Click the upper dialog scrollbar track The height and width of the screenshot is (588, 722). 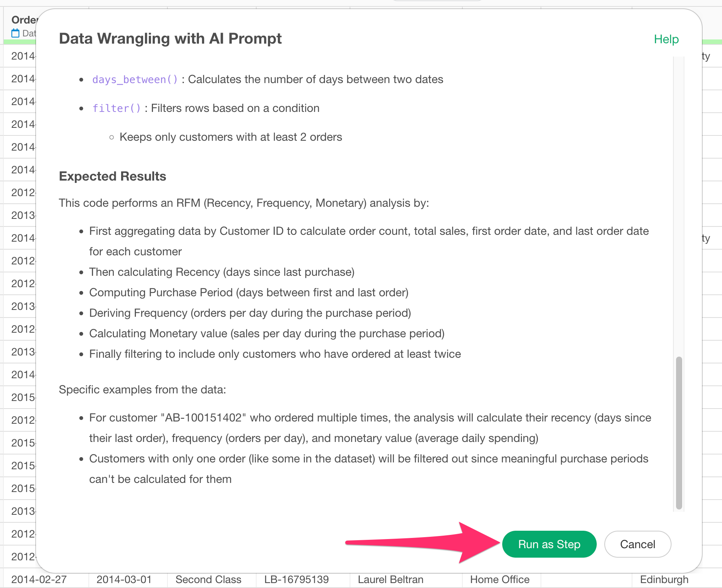(x=679, y=190)
